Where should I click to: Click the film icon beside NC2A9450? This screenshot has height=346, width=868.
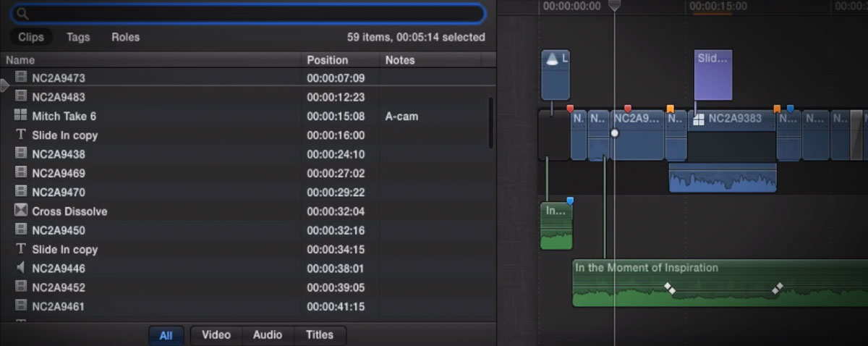pyautogui.click(x=21, y=229)
